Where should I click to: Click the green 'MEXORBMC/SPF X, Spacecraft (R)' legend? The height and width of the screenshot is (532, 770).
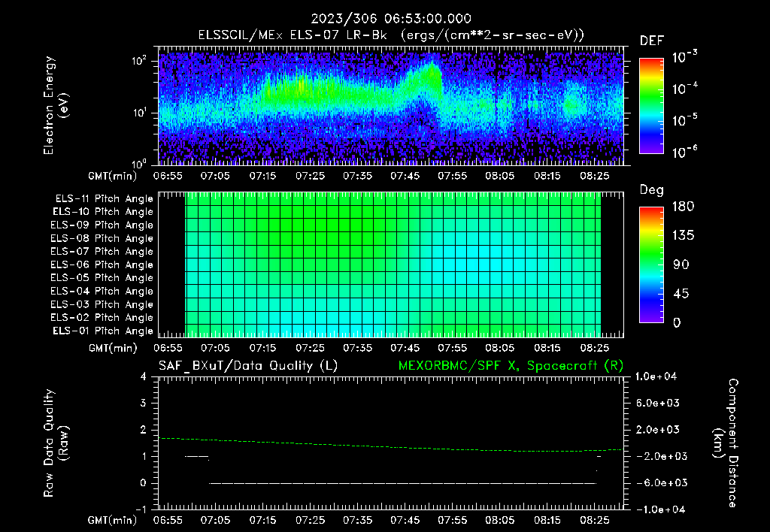tap(511, 366)
